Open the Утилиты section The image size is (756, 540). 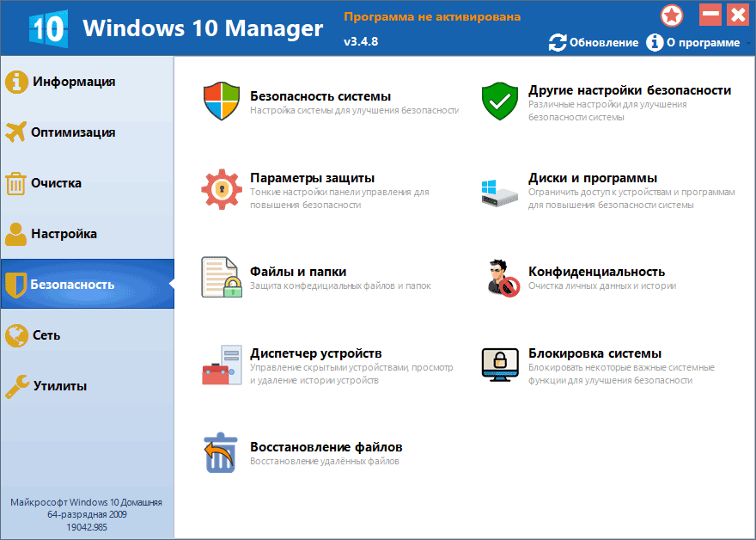click(88, 386)
